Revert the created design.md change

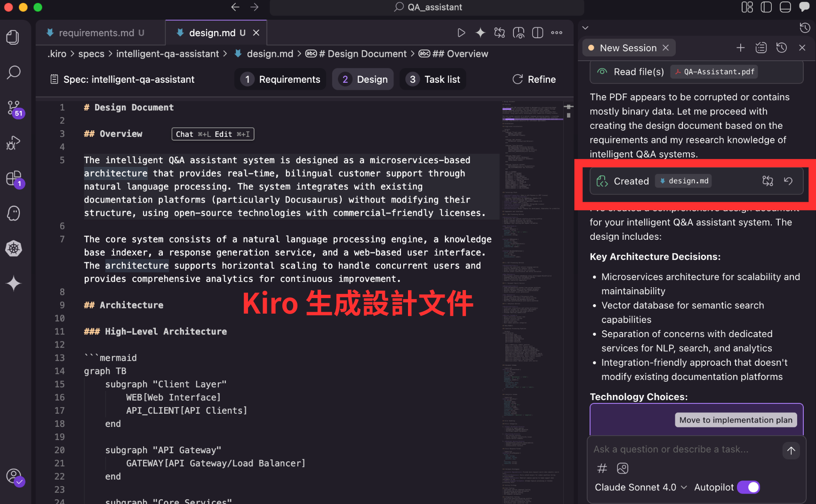[788, 181]
